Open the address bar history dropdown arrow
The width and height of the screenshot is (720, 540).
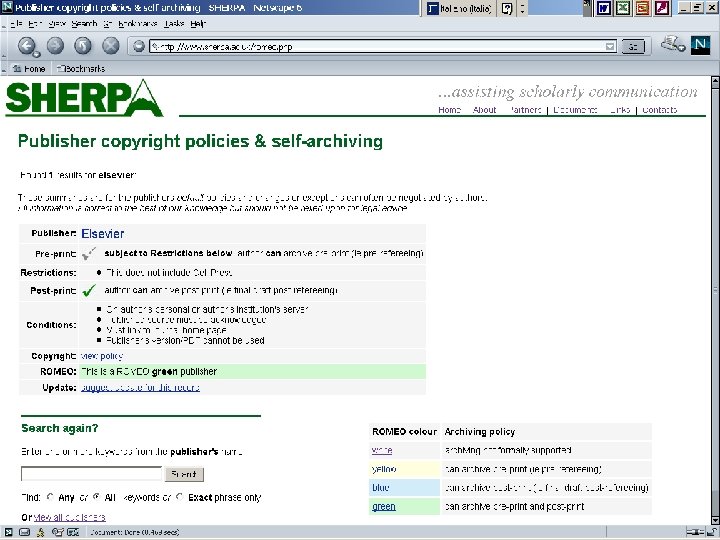[x=610, y=46]
